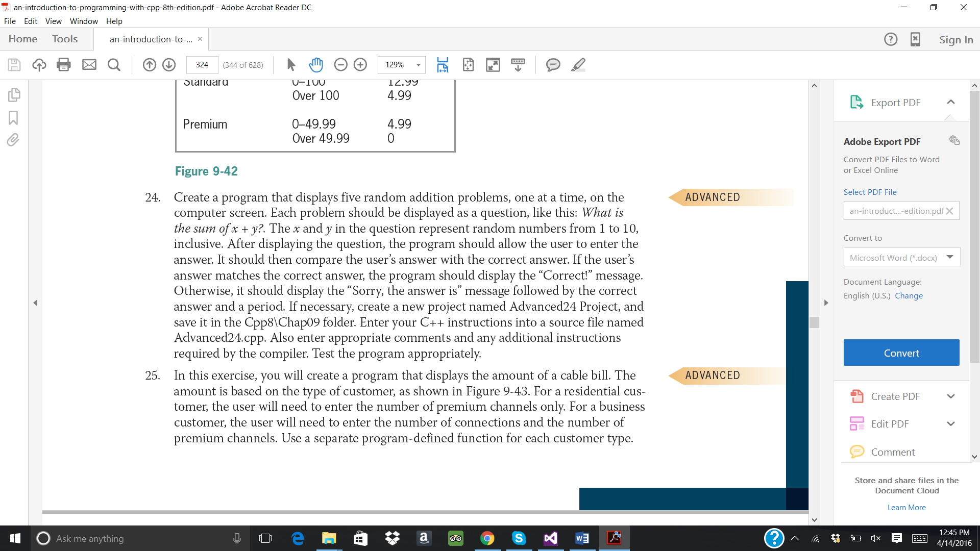
Task: Open the View menu
Action: pos(53,21)
